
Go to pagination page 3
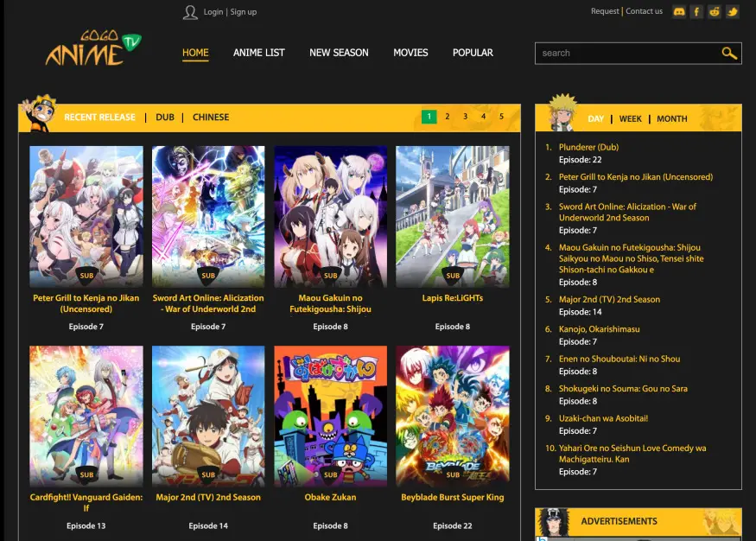click(x=466, y=117)
